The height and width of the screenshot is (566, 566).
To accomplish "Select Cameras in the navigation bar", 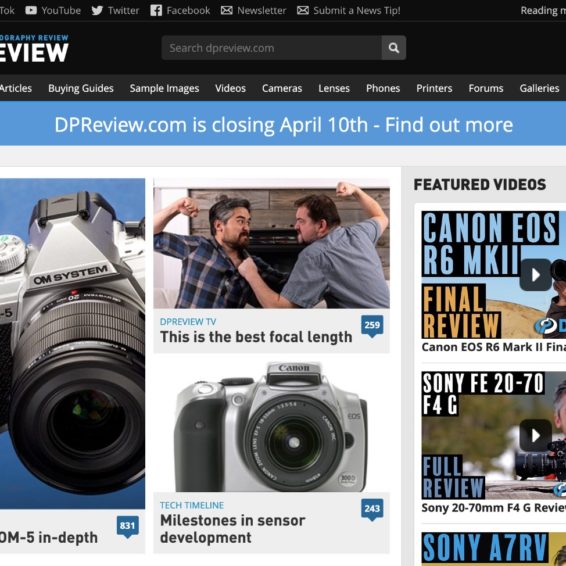I will click(x=282, y=88).
